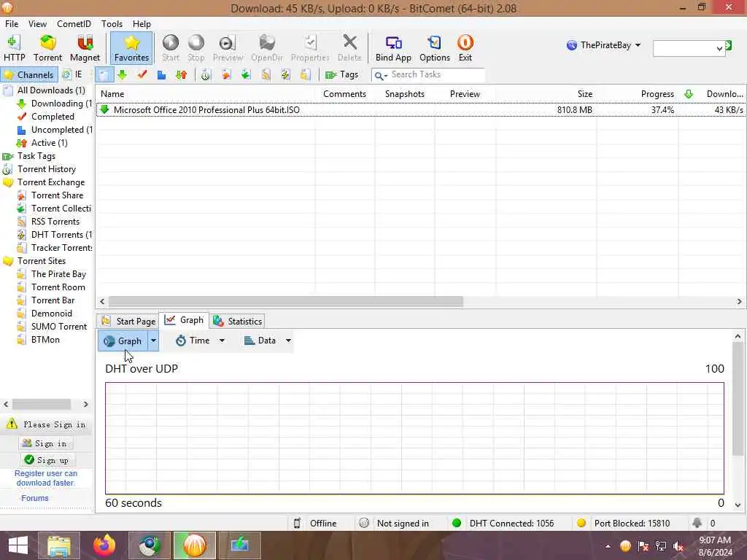Click the Sign in button

point(44,444)
